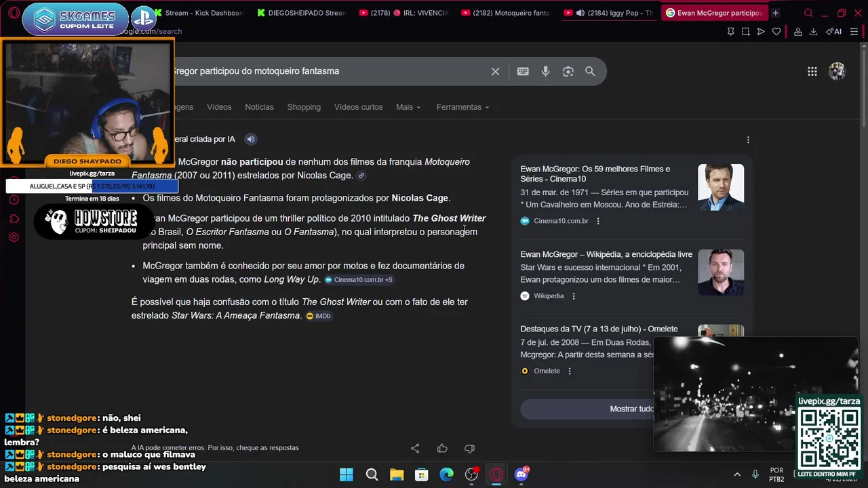
Task: Expand the Mais search filter dropdown
Action: tap(408, 107)
